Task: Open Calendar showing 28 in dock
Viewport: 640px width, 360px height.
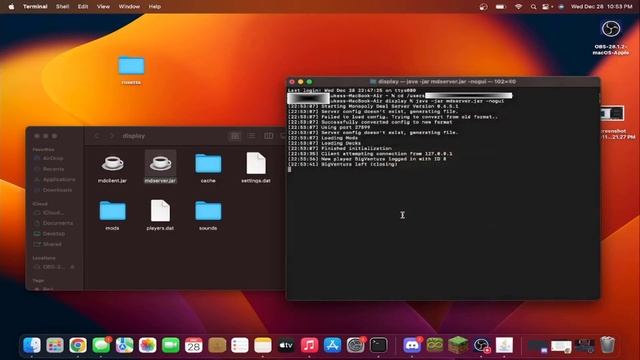Action: pos(193,345)
